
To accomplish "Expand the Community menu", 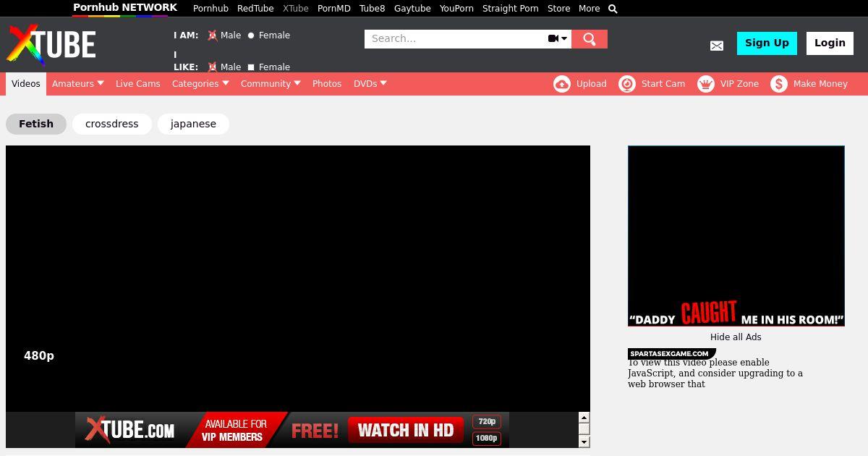I will tap(271, 84).
